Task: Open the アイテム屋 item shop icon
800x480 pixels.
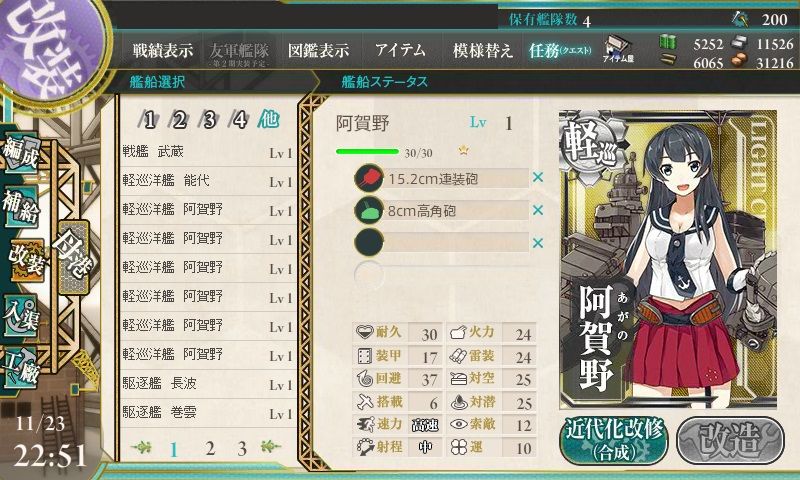Action: point(618,49)
